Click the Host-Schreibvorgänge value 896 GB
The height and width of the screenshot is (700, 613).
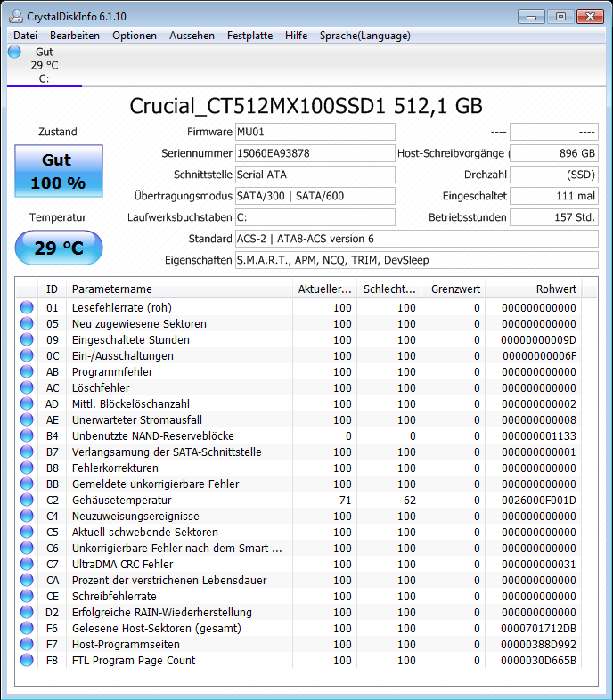pyautogui.click(x=553, y=153)
